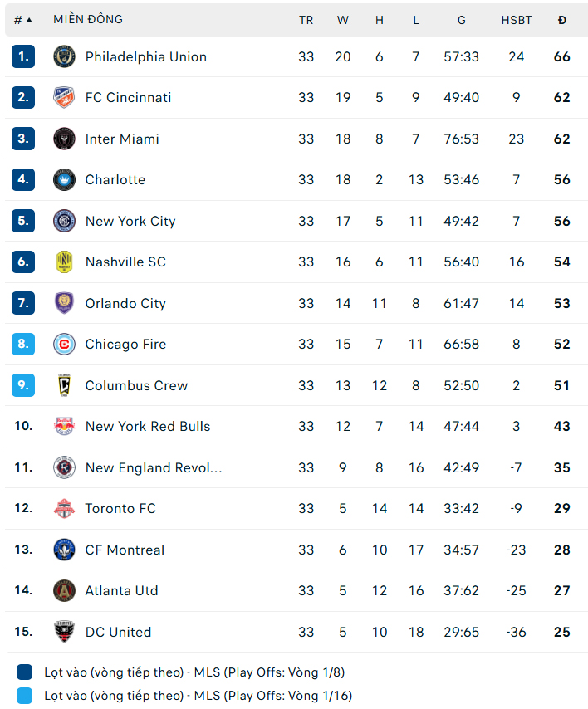Open the CF Montreal team link
Screen dimensions: 588x709
tap(125, 550)
